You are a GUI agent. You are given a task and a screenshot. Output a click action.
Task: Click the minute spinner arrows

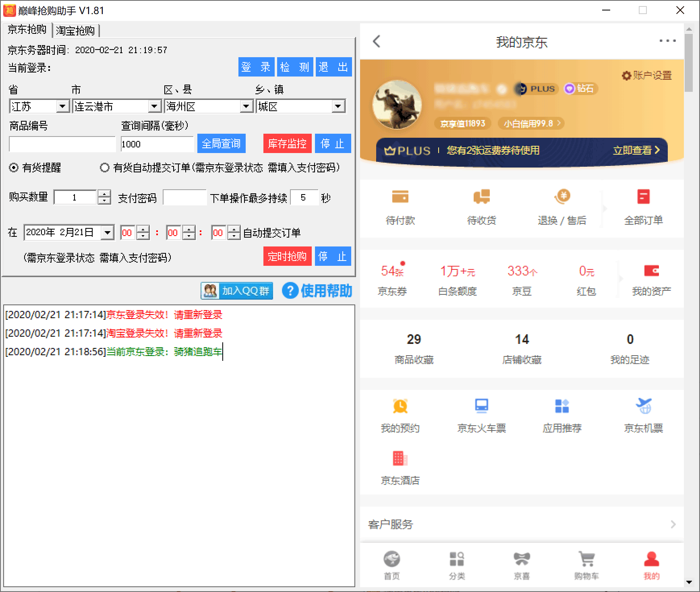pos(189,233)
